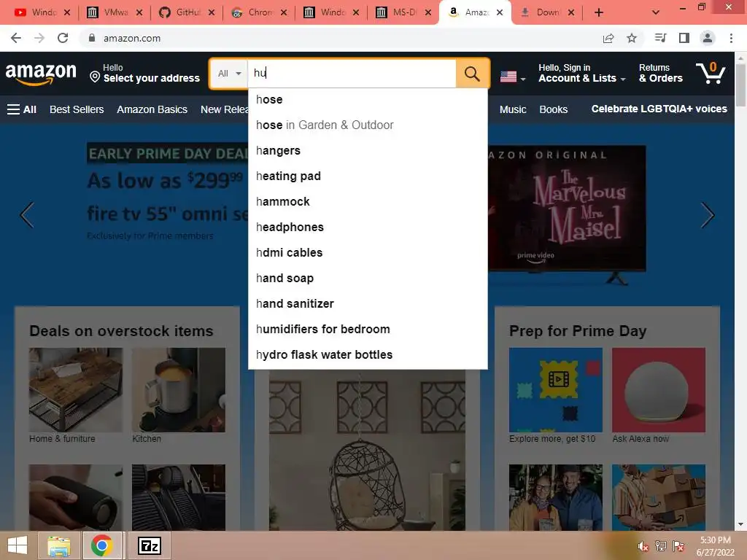Image resolution: width=747 pixels, height=560 pixels.
Task: Open Windows Start button
Action: (x=18, y=545)
